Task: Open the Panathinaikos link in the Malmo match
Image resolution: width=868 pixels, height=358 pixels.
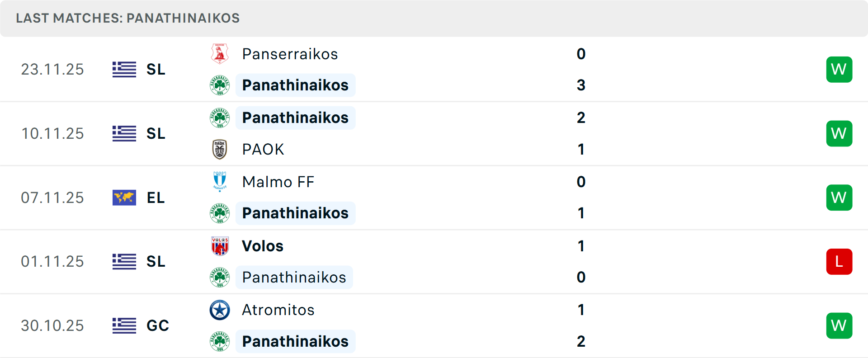Action: tap(295, 213)
